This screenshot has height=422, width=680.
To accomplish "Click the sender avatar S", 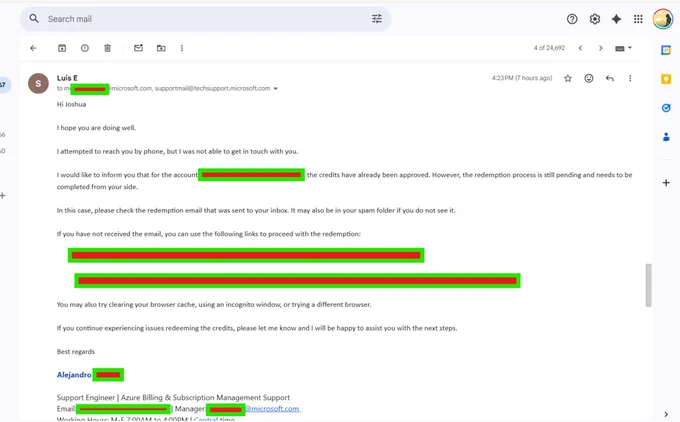I will (x=38, y=83).
